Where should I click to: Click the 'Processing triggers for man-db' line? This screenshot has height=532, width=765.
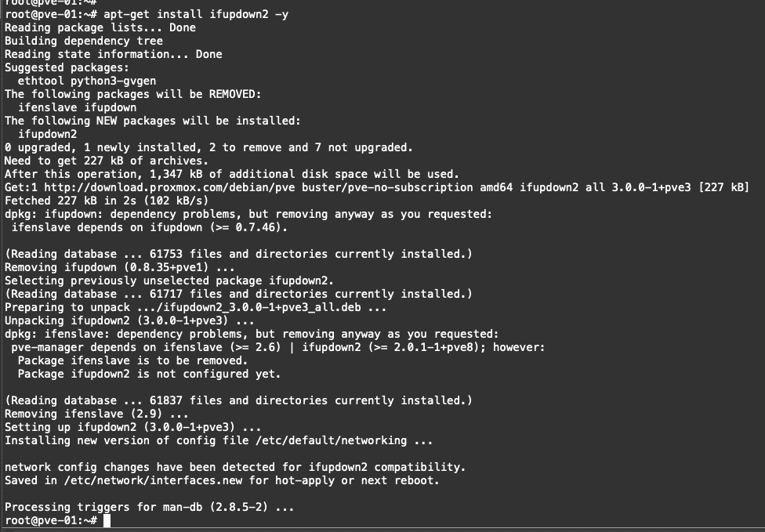[x=149, y=507]
